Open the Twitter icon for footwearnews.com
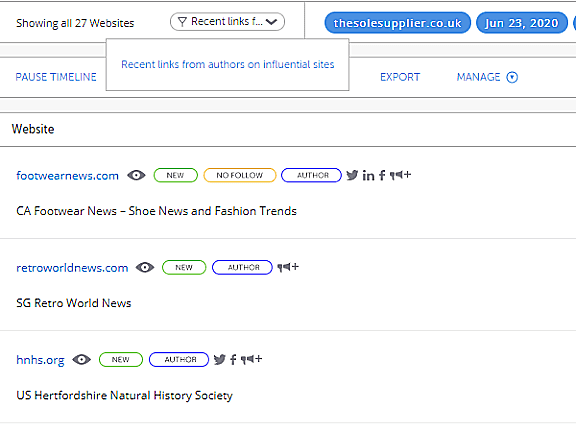Viewport: 576px width, 432px height. (x=352, y=175)
